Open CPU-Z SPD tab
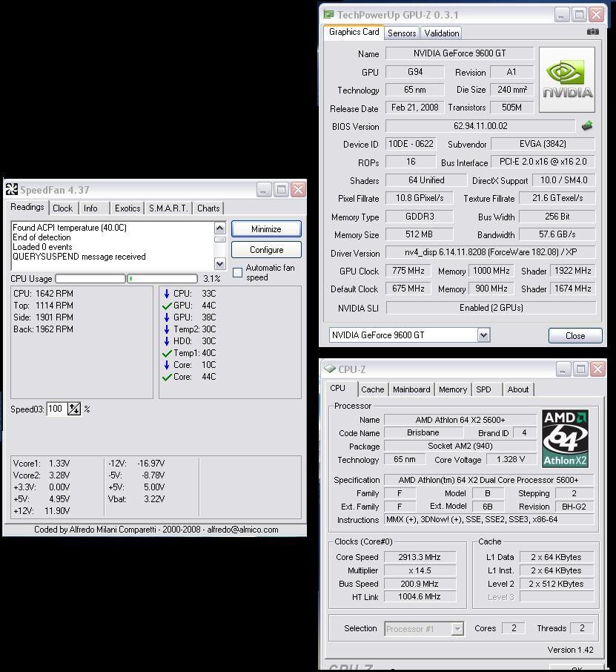This screenshot has height=672, width=616. coord(483,389)
